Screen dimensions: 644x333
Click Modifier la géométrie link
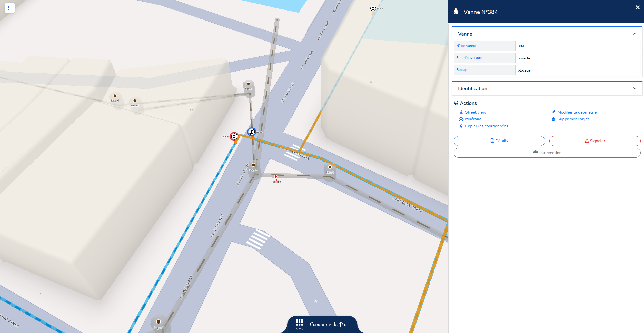(x=577, y=112)
